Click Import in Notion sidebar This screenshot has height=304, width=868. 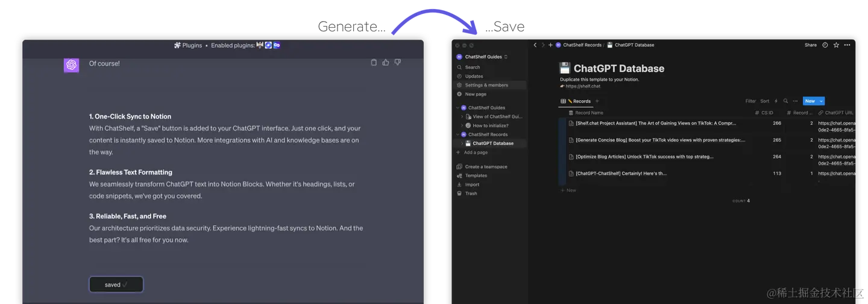pos(468,185)
